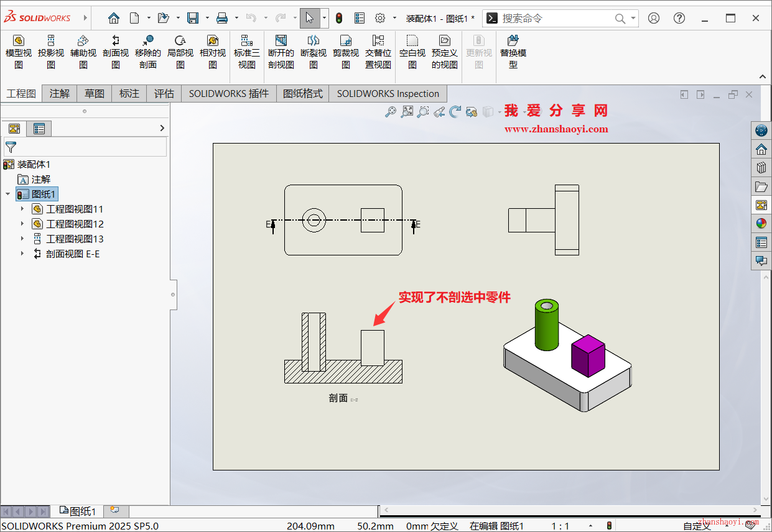Switch to the 注解 ribbon tab
772x532 pixels.
click(60, 93)
